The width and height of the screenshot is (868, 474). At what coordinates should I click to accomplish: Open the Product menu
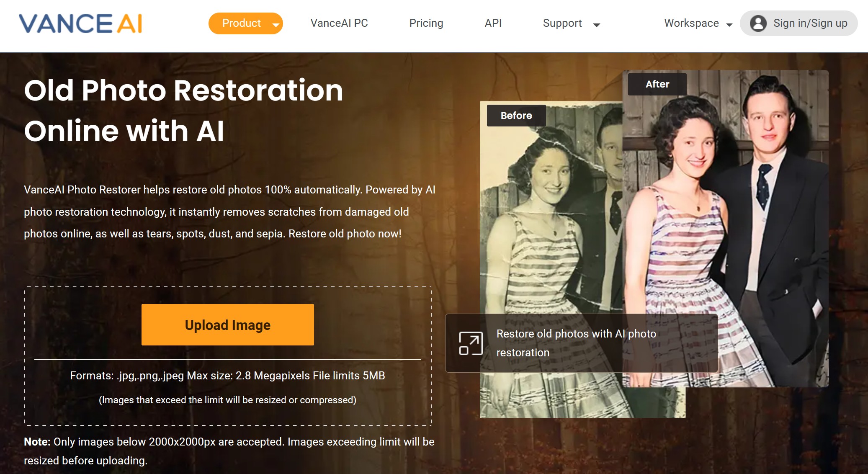coord(241,23)
